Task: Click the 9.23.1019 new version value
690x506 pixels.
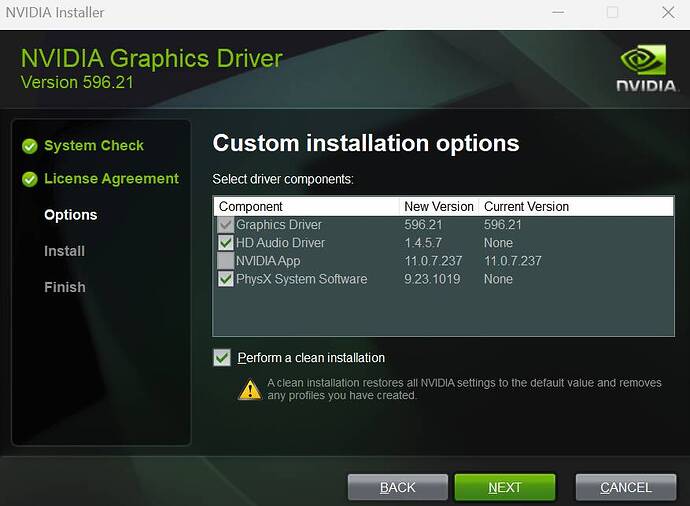Action: click(432, 279)
